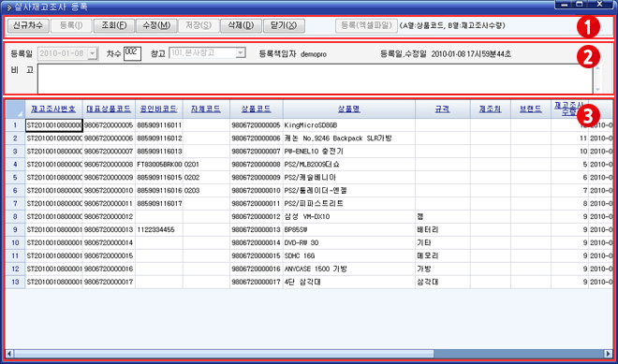618x364 pixels.
Task: Select the PS2/MLB2009더쇼 cell
Action: [x=349, y=165]
